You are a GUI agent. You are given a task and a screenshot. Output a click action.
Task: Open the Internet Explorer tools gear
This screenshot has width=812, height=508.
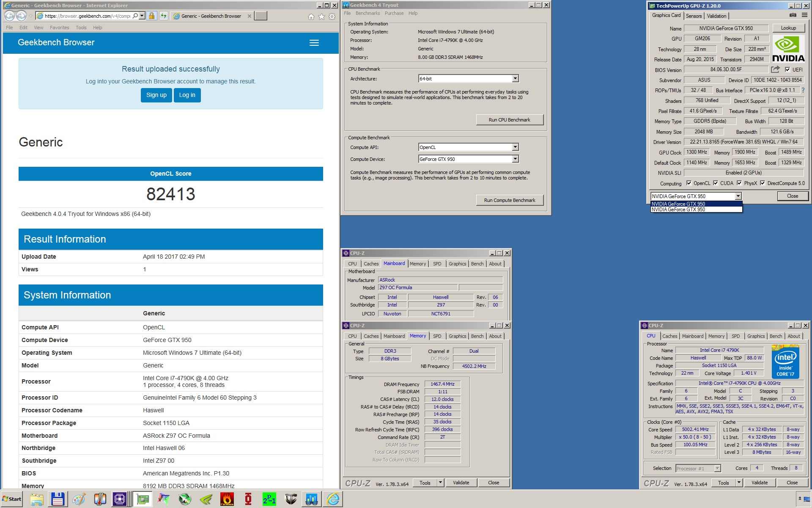point(332,17)
